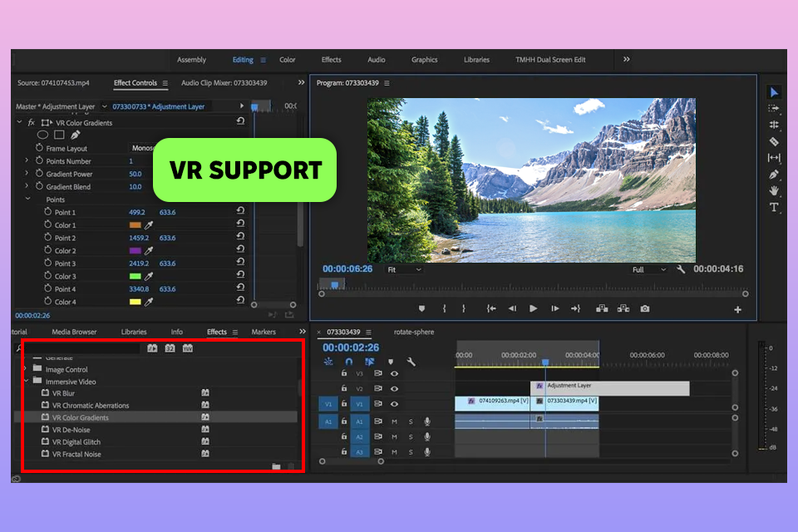Image resolution: width=798 pixels, height=532 pixels.
Task: Collapse the VR Color Gradients effect
Action: click(19, 122)
